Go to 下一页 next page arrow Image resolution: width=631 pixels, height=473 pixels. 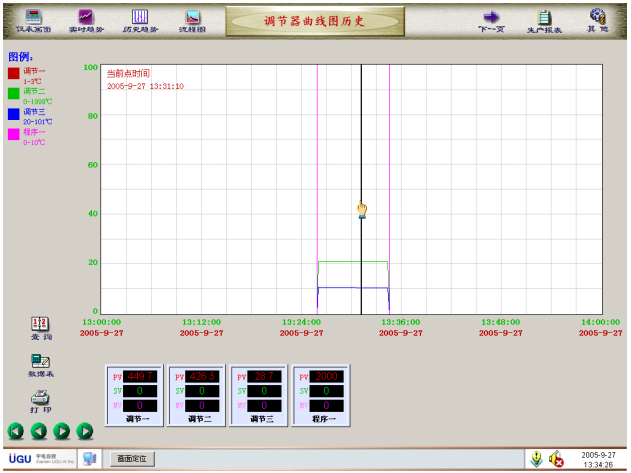click(491, 18)
